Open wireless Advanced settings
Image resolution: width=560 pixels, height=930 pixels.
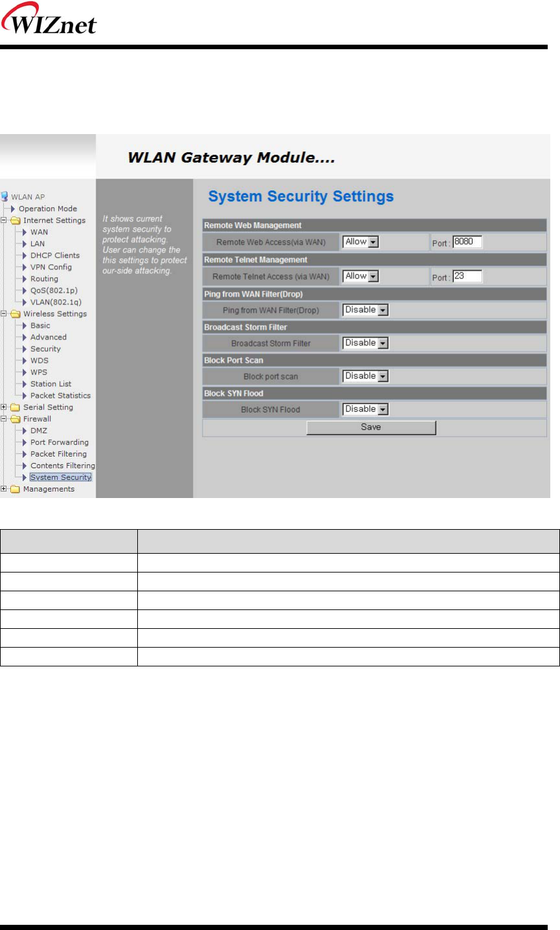coord(49,337)
